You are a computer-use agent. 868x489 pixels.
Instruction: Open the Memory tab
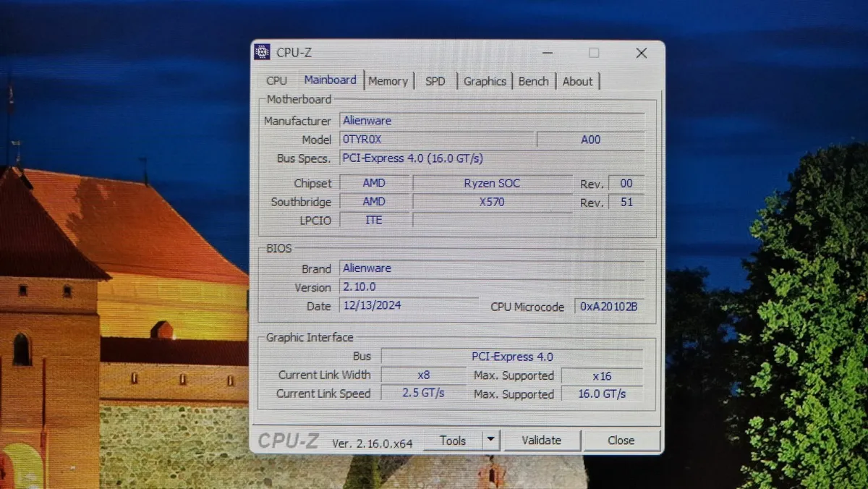pos(388,81)
